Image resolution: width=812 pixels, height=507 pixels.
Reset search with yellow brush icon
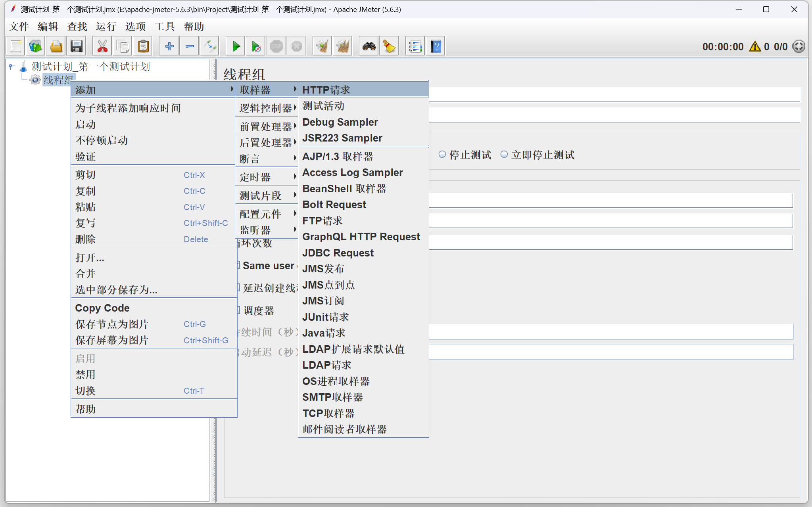click(389, 46)
